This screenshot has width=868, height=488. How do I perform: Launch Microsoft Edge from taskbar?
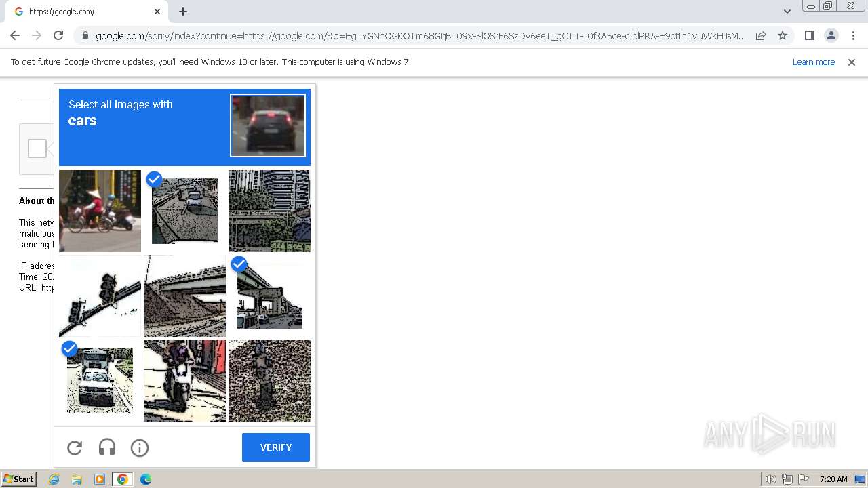146,479
